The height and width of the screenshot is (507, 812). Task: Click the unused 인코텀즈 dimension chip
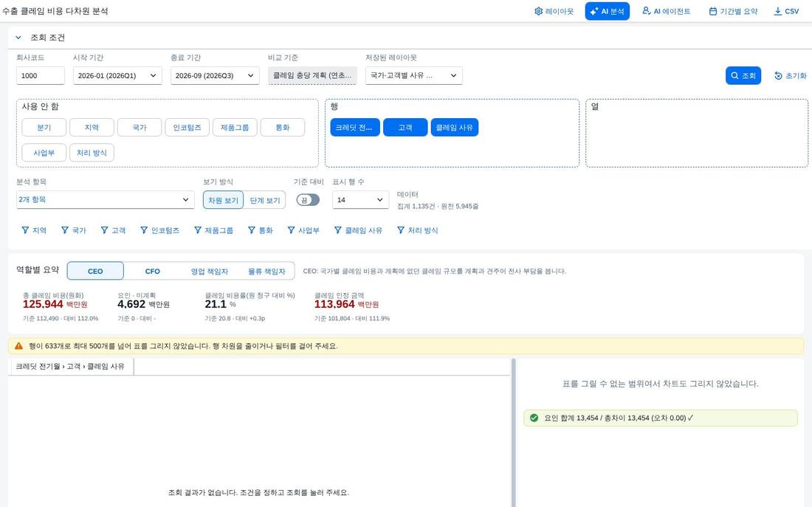pyautogui.click(x=187, y=128)
